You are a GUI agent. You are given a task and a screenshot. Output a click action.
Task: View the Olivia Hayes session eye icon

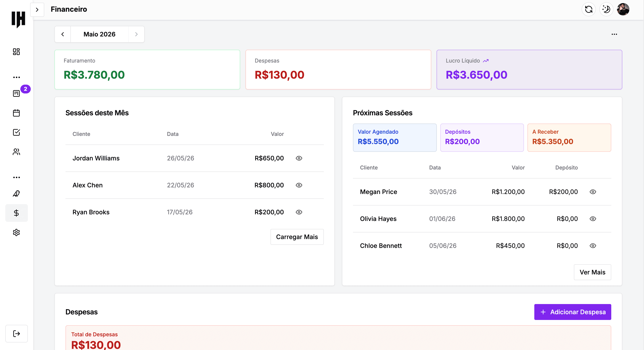[x=593, y=219]
